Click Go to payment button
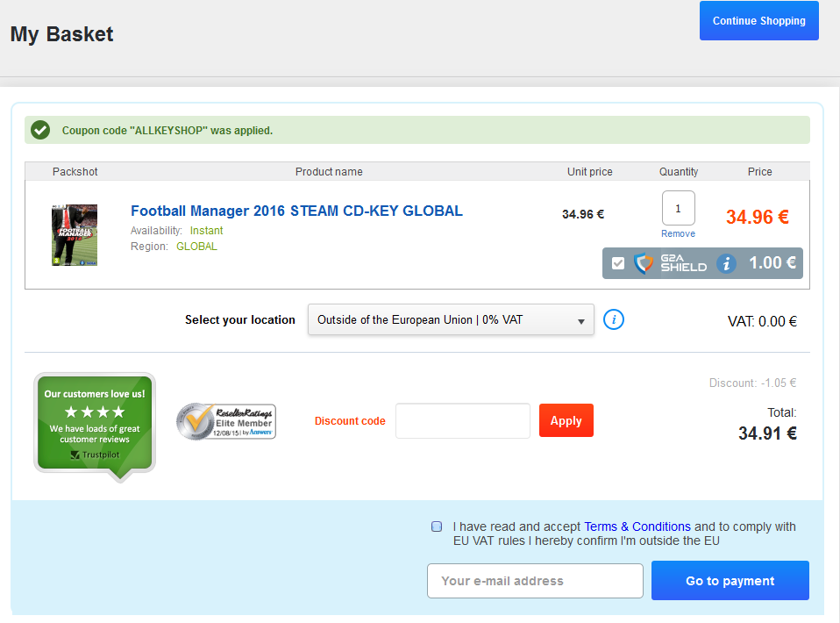840x623 pixels. [730, 581]
